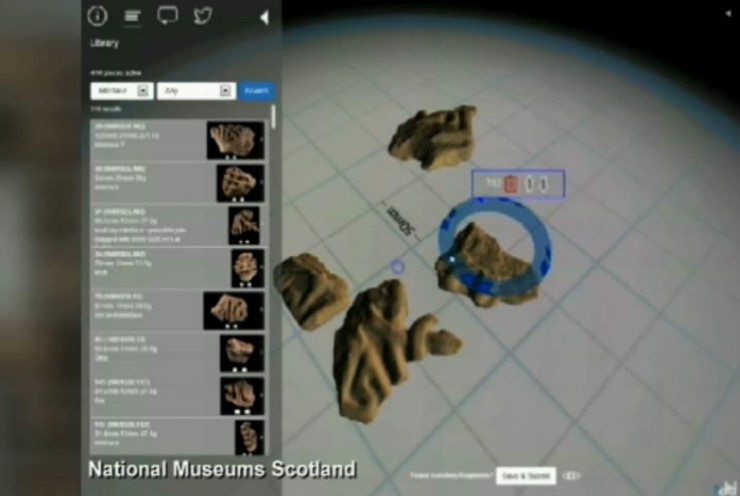The width and height of the screenshot is (740, 496).
Task: Select the fifth fragment thumbnail in results
Action: (234, 311)
